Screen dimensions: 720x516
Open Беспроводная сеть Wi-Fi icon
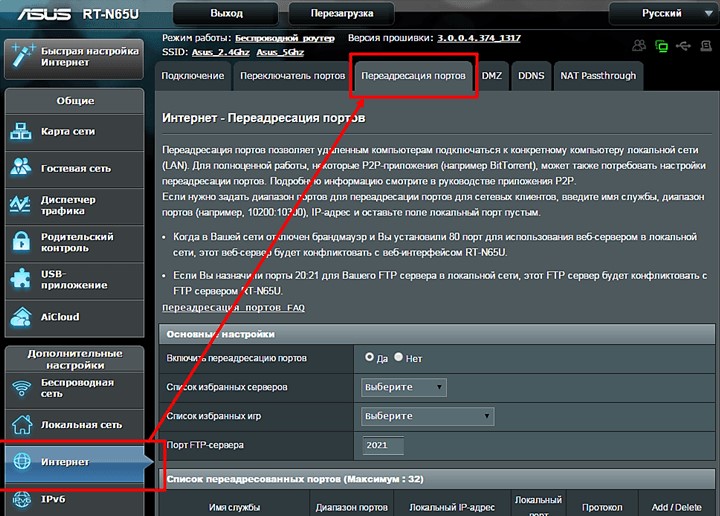22,388
